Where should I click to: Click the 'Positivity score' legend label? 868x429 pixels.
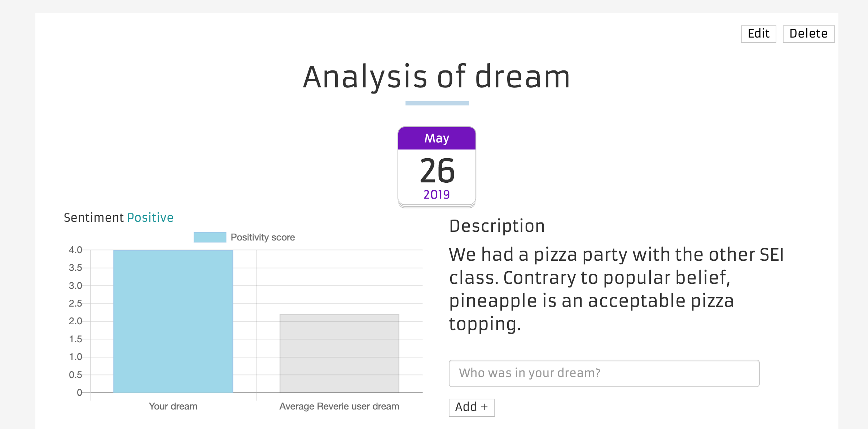[x=263, y=237]
